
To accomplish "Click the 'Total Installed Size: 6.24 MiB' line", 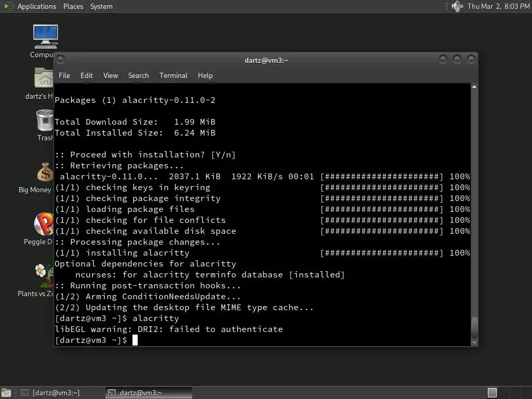I will click(135, 132).
